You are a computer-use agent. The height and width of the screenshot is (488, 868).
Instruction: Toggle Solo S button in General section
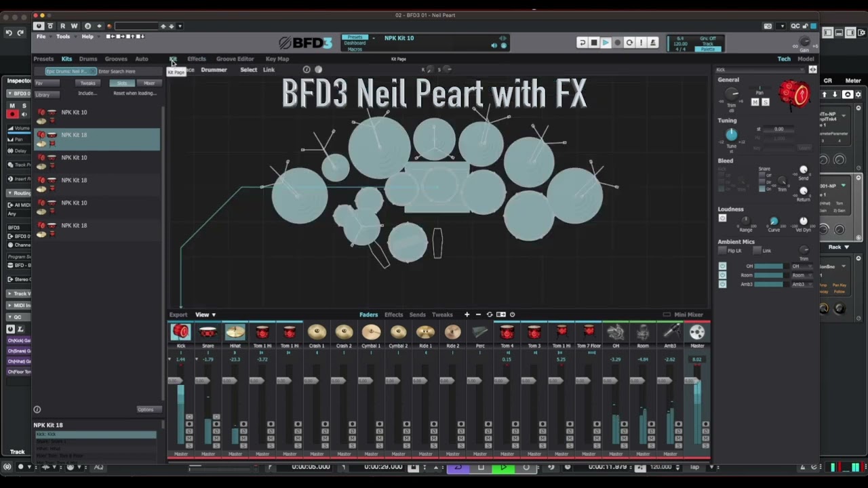click(x=766, y=102)
